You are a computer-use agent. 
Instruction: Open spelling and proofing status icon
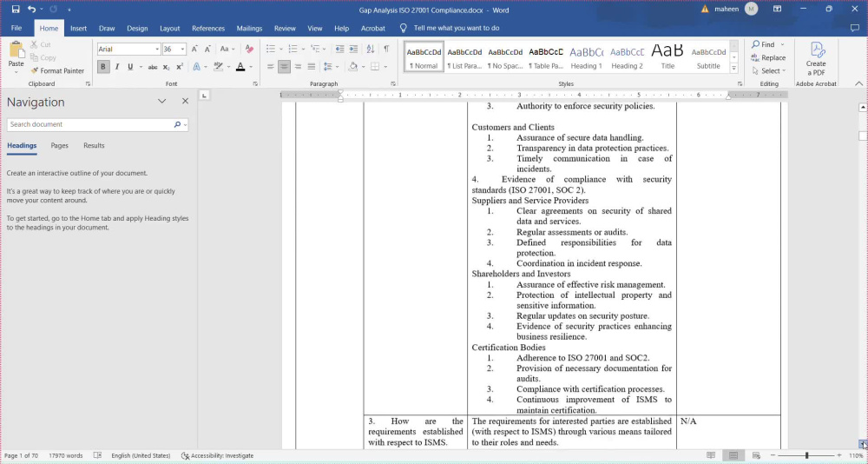coord(97,455)
